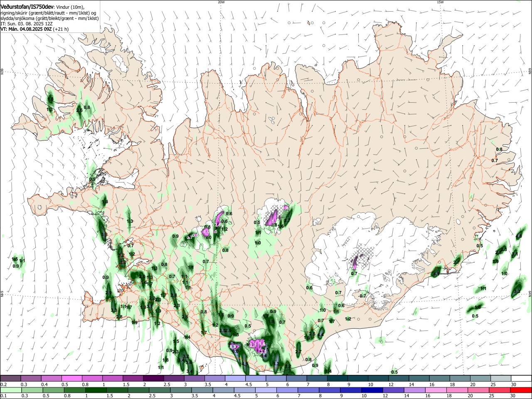Pick the pink swatch between 18 and 20, lower legend
Viewport: 532px width, 399px height.
(x=457, y=390)
